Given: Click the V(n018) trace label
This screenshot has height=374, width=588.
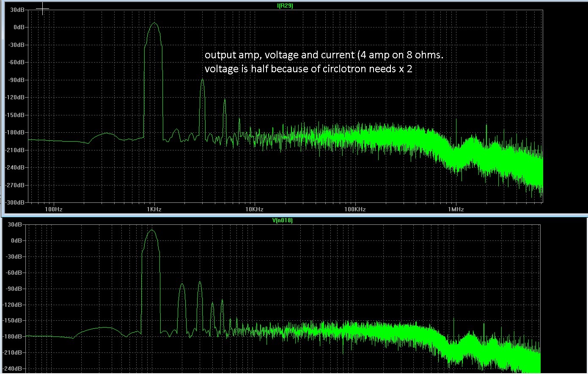Looking at the screenshot, I should pos(282,220).
